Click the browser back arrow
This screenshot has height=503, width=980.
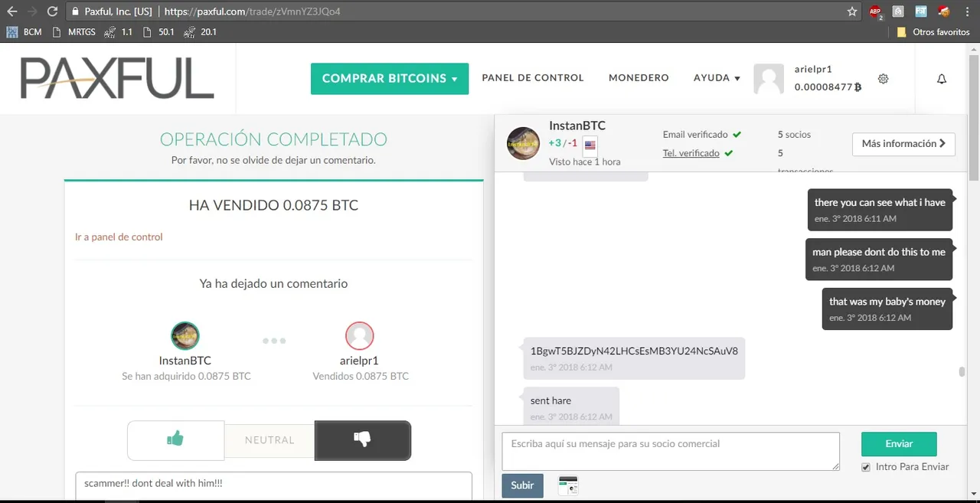11,11
